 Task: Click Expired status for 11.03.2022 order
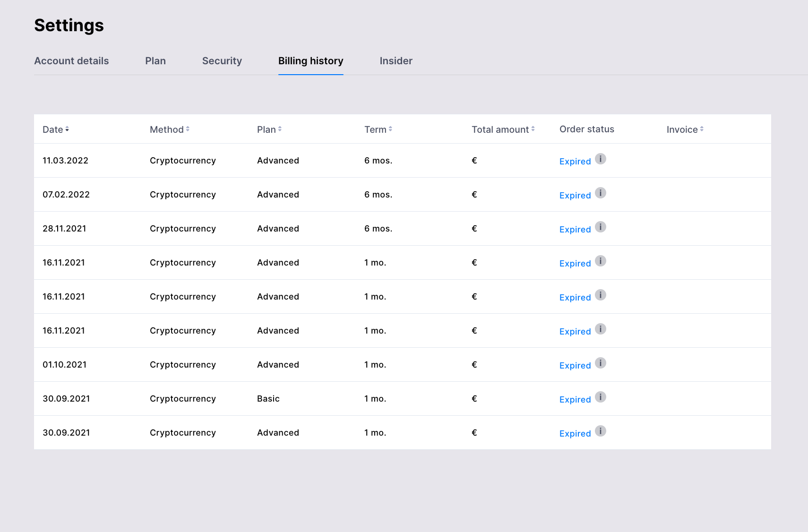point(575,162)
